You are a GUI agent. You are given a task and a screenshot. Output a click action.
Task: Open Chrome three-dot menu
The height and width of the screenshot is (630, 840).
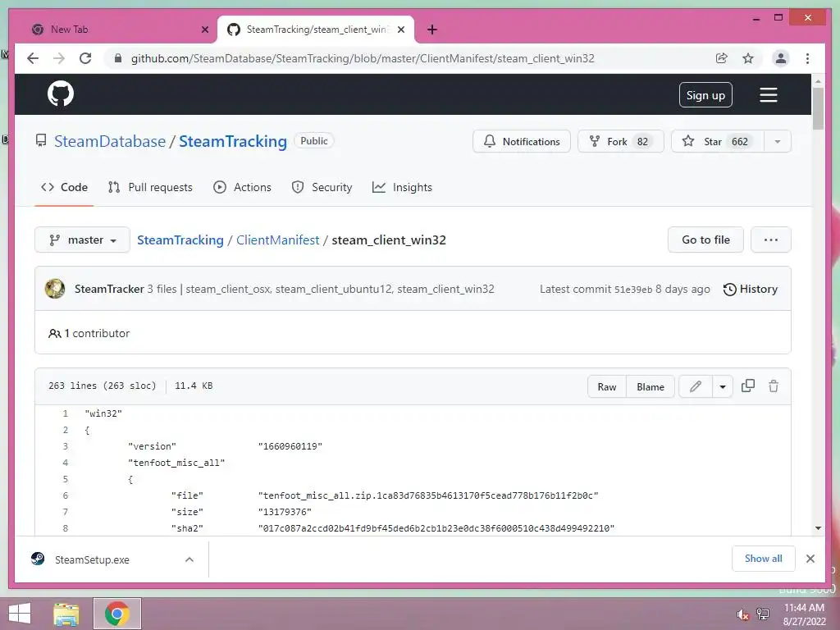click(807, 58)
